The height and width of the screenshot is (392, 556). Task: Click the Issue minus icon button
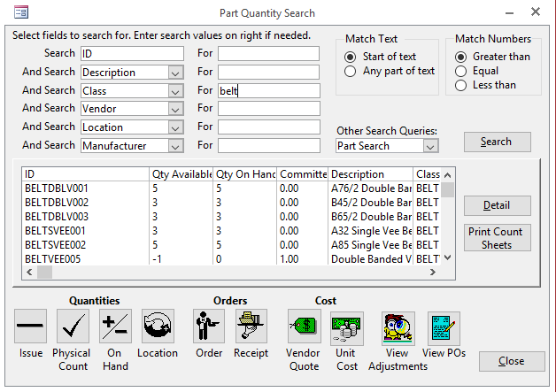tap(30, 327)
